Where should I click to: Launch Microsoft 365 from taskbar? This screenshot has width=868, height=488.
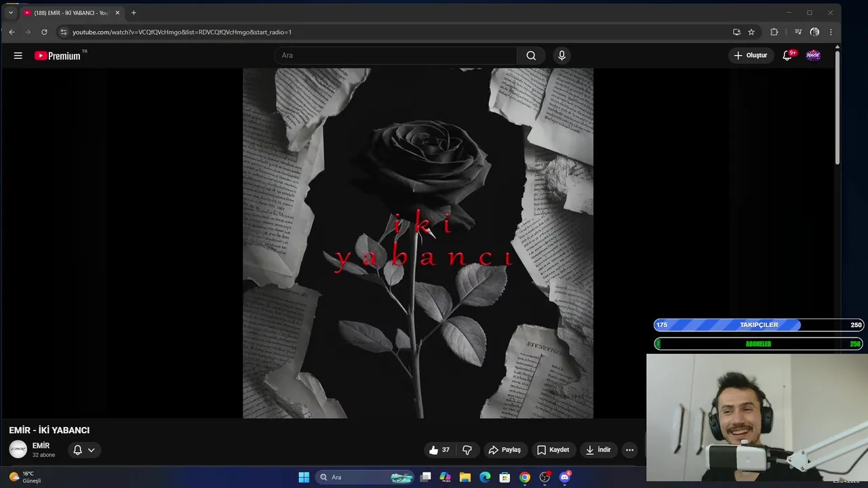click(x=445, y=477)
